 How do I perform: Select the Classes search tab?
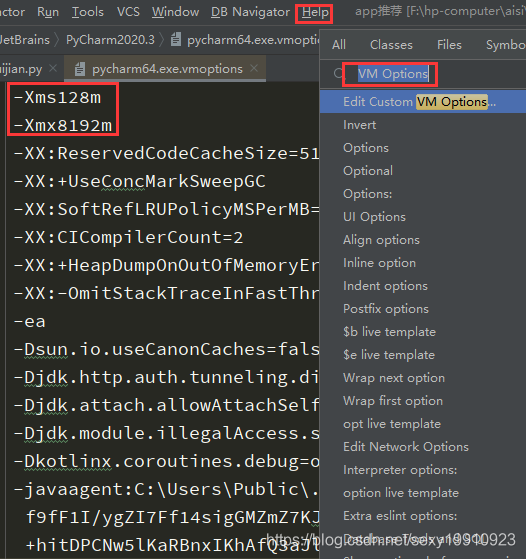(x=391, y=45)
